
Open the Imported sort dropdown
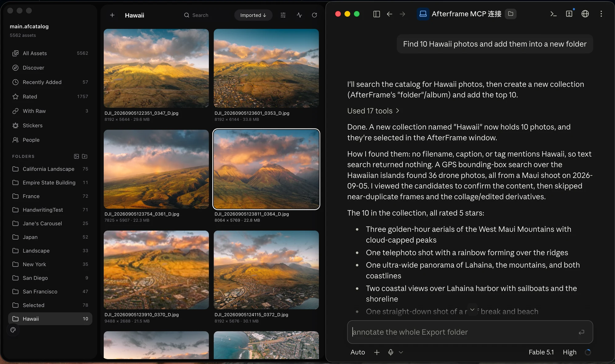click(253, 15)
